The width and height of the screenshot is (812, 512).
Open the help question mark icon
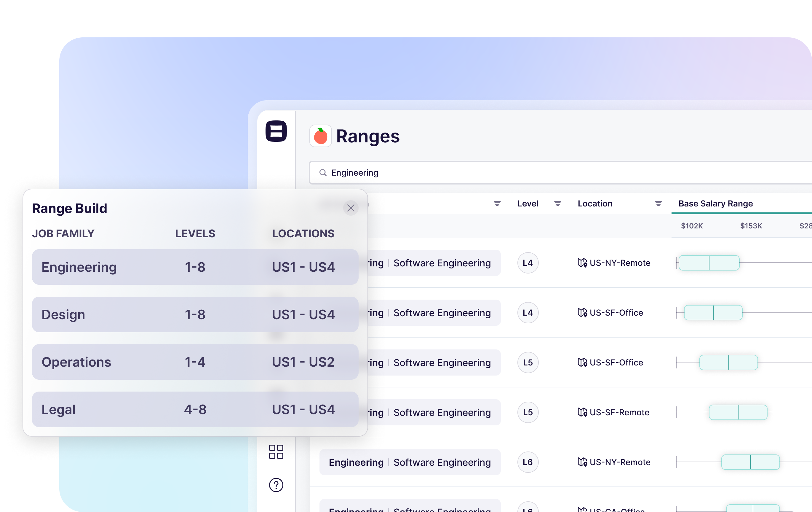[276, 485]
